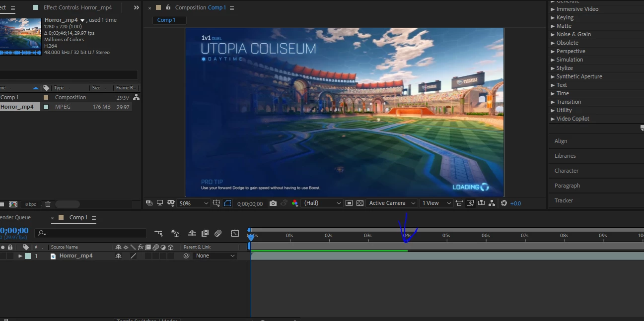Screen dimensions: 644x321
Task: Click Always Preview This View icon
Action: (x=149, y=203)
